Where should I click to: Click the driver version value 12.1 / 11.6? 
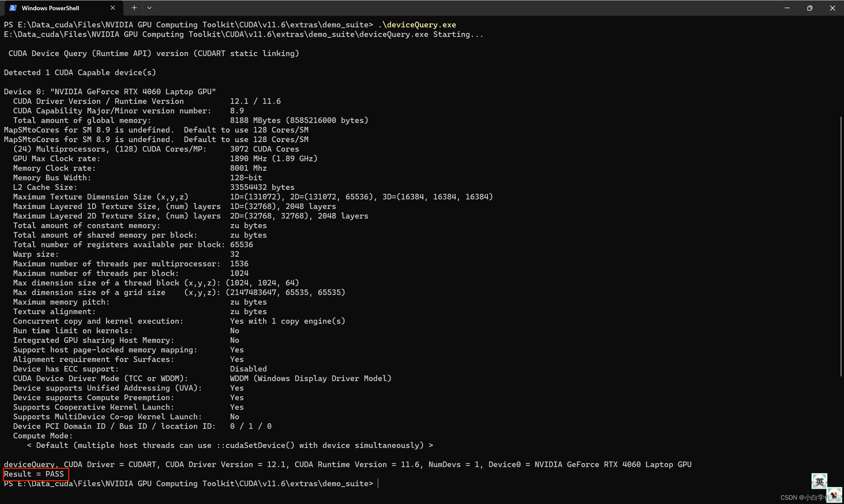click(256, 101)
